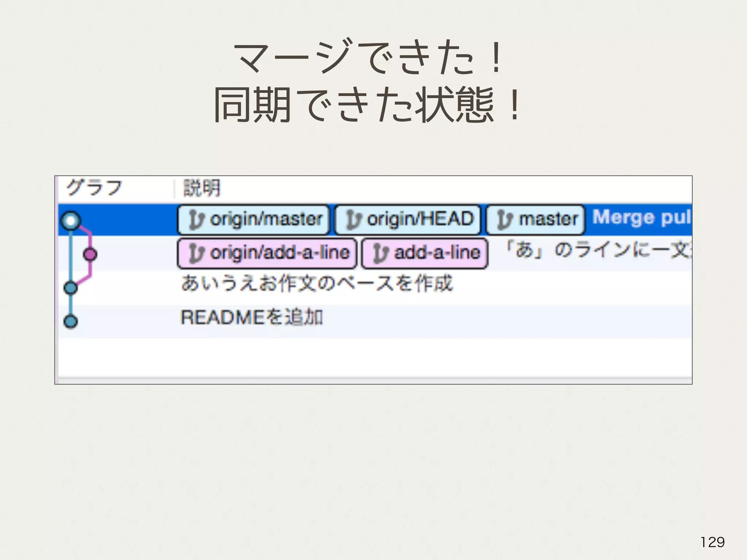Select the origin/master branch label
The height and width of the screenshot is (560, 747).
266,219
